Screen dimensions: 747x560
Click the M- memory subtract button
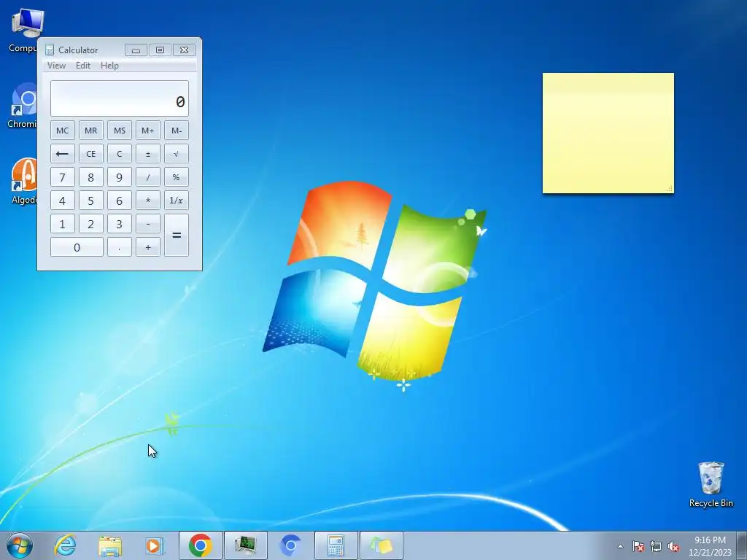177,131
